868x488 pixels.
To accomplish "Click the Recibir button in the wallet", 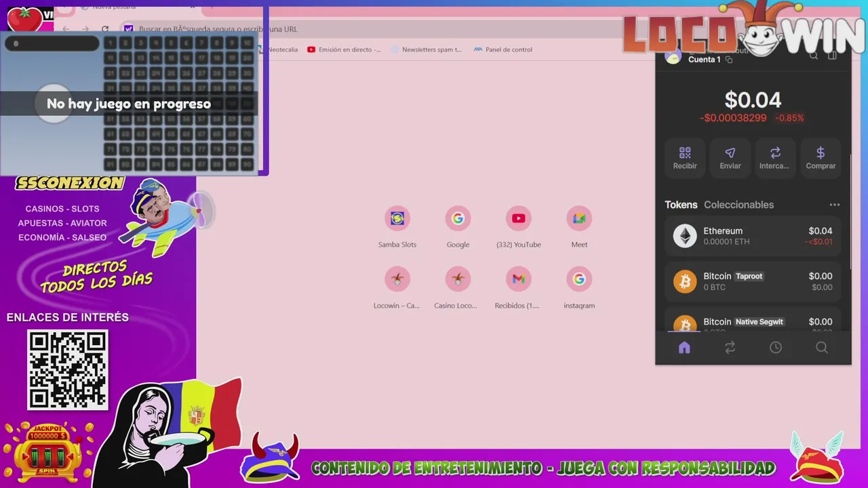I will 685,158.
